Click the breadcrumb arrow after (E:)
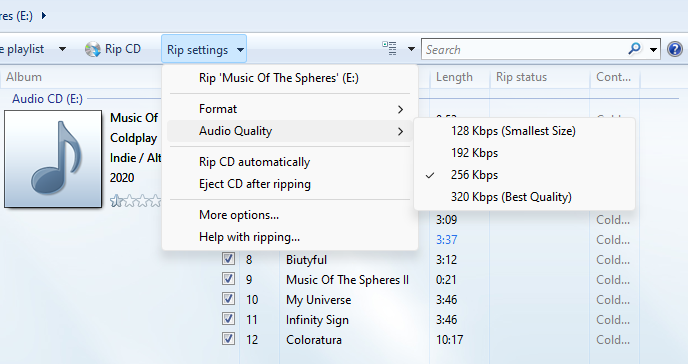This screenshot has height=364, width=688. point(43,16)
